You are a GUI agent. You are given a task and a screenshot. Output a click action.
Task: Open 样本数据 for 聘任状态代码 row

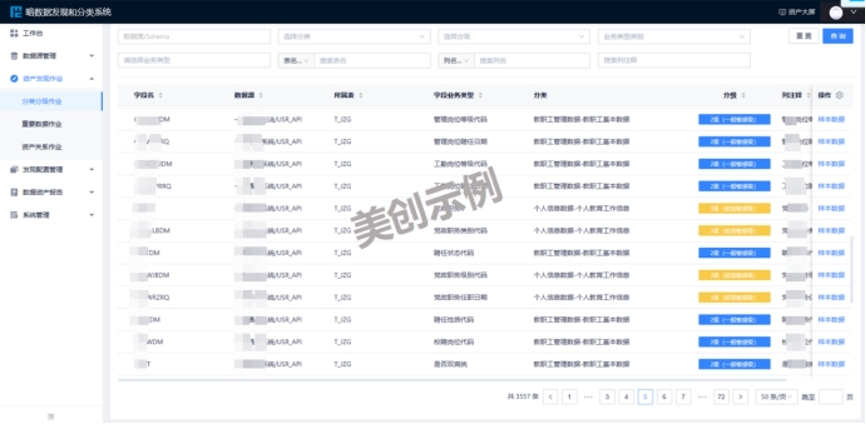point(831,253)
